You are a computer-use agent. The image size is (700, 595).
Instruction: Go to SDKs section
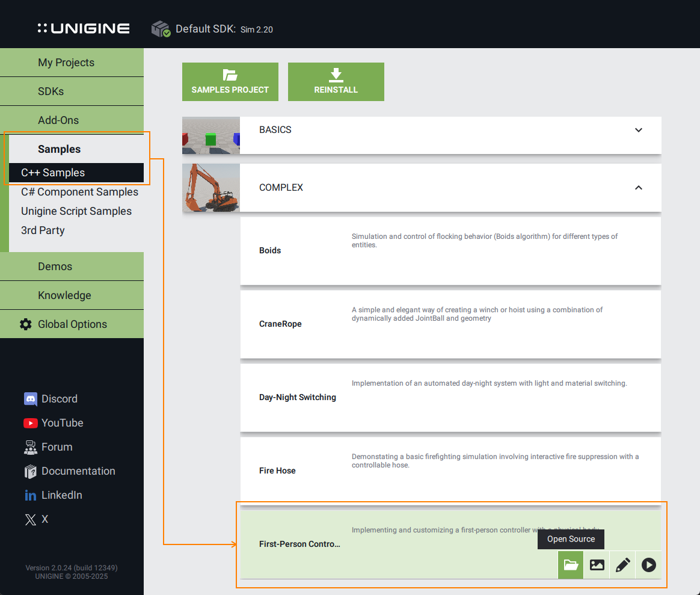point(72,91)
